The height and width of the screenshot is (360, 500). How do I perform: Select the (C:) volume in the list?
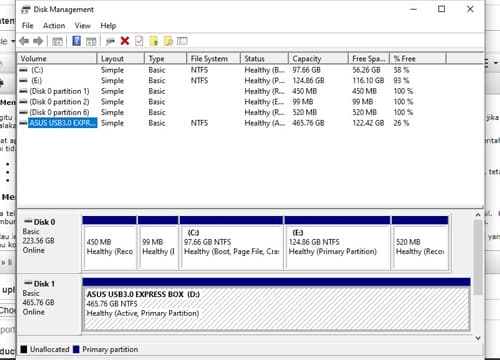37,70
